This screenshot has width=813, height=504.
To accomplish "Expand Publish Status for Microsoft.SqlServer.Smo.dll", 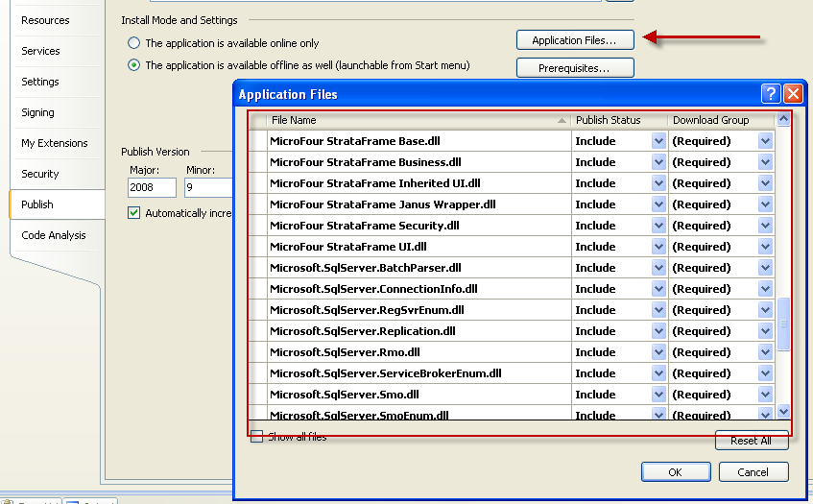I will click(658, 395).
